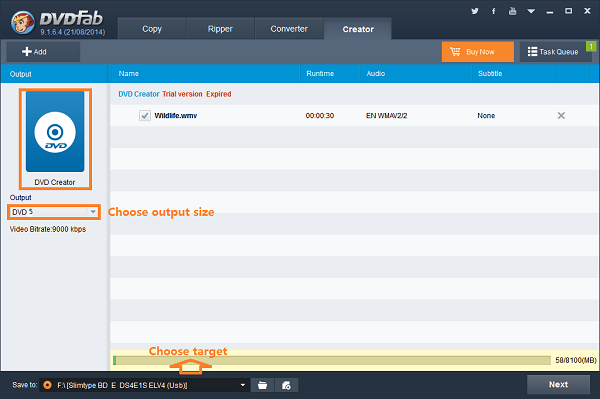Switch to the Copy tab
The height and width of the screenshot is (399, 600).
coord(152,29)
